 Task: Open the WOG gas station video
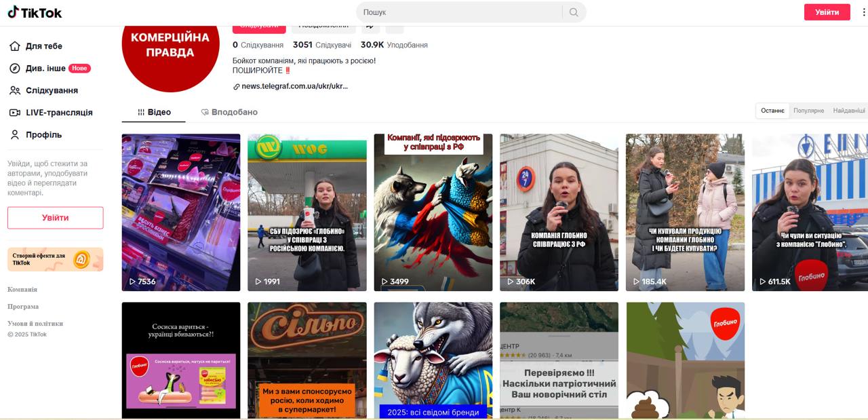(x=307, y=212)
